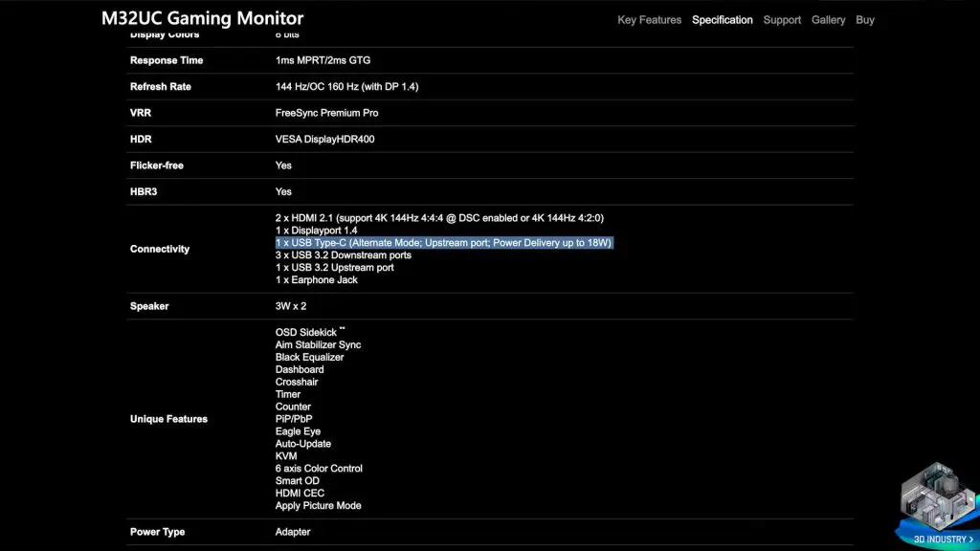Click 'VESA DisplayHDR400' value
Image resolution: width=980 pixels, height=551 pixels.
tap(325, 140)
